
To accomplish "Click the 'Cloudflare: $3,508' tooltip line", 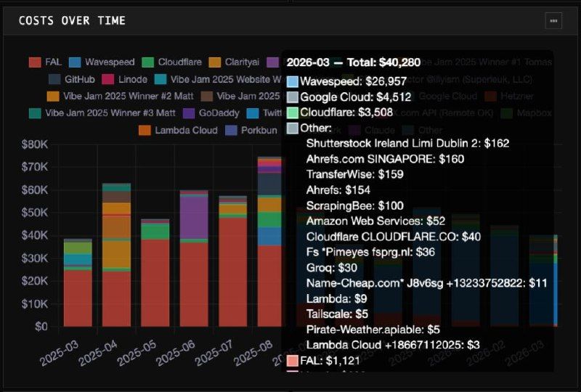I will coord(346,113).
